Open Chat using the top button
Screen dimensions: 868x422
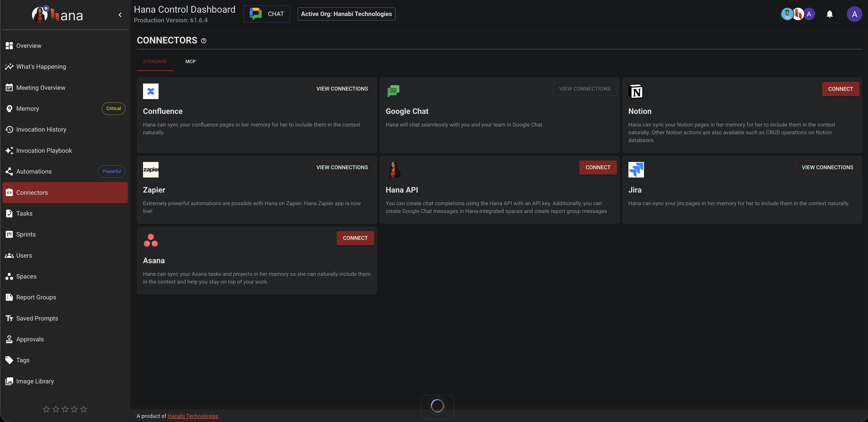tap(266, 14)
